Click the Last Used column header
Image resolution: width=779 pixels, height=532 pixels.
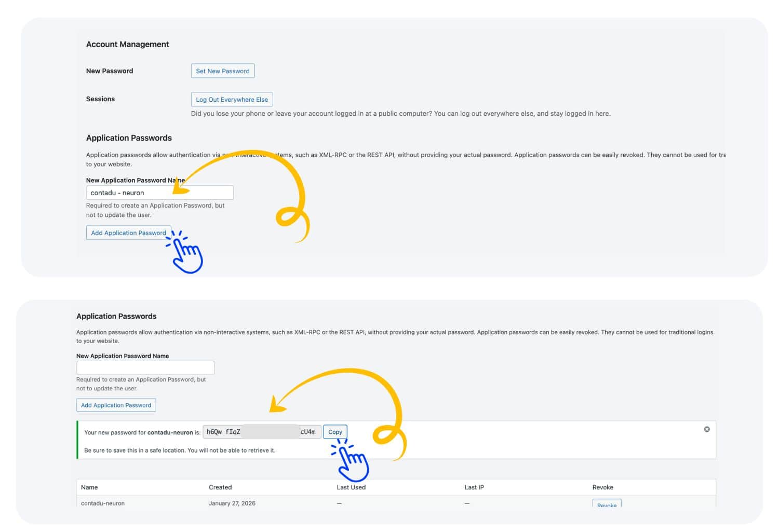pos(351,487)
